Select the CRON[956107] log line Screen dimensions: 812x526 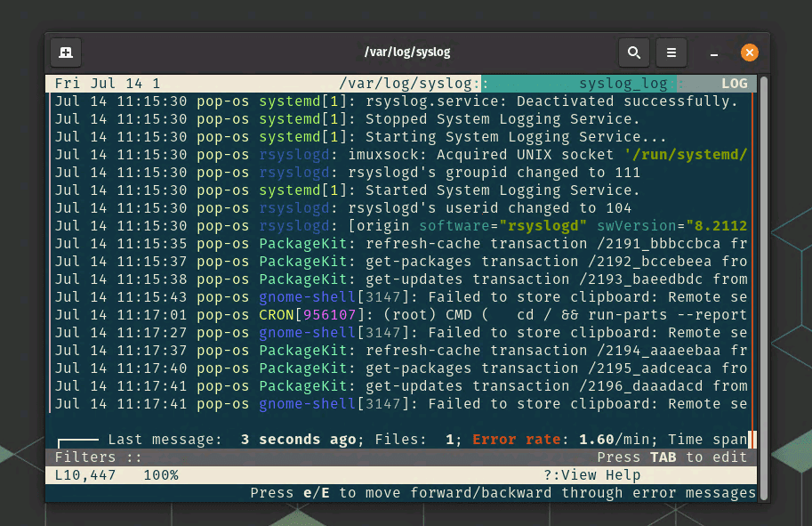[400, 315]
